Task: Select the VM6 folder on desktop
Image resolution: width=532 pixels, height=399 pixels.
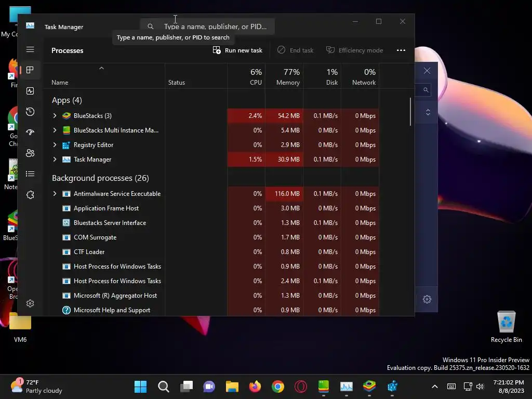Action: tap(20, 327)
